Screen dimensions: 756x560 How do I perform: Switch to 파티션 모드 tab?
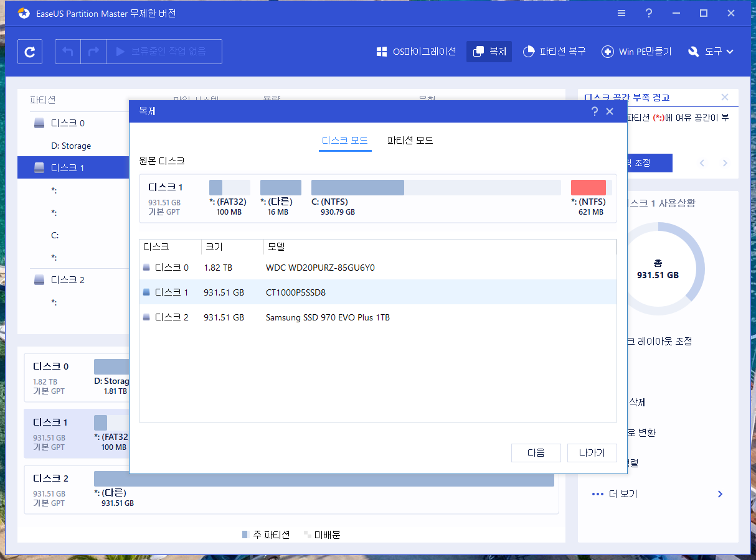point(410,141)
